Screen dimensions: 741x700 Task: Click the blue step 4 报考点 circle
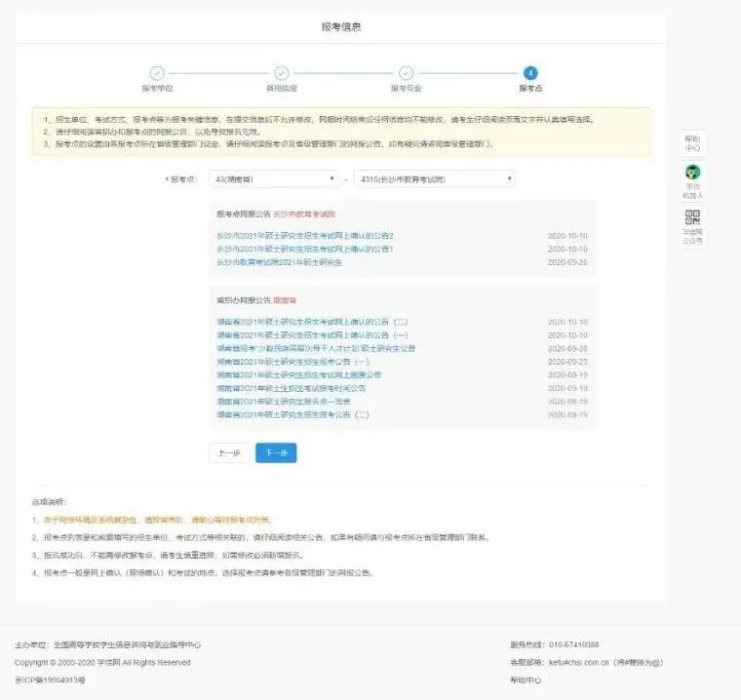(x=529, y=73)
